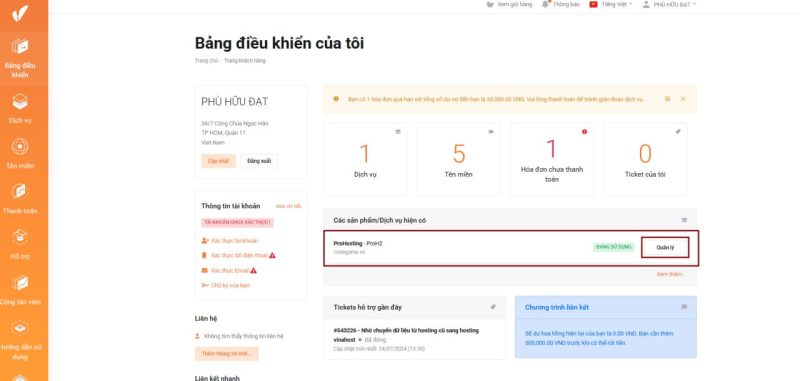Close the overdue invoice alert
The image size is (800, 381).
[x=683, y=99]
